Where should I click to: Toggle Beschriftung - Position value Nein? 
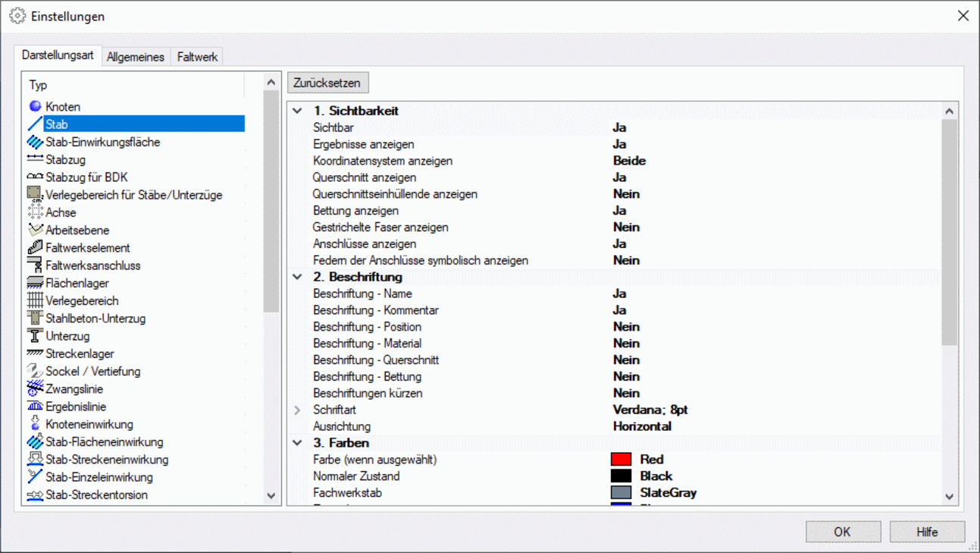626,327
